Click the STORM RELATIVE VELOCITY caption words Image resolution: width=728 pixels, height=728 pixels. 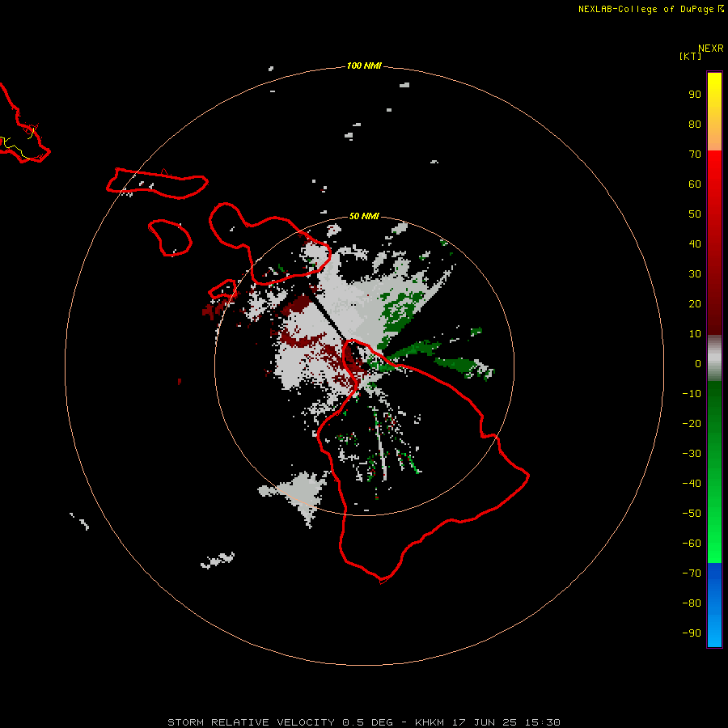(251, 722)
